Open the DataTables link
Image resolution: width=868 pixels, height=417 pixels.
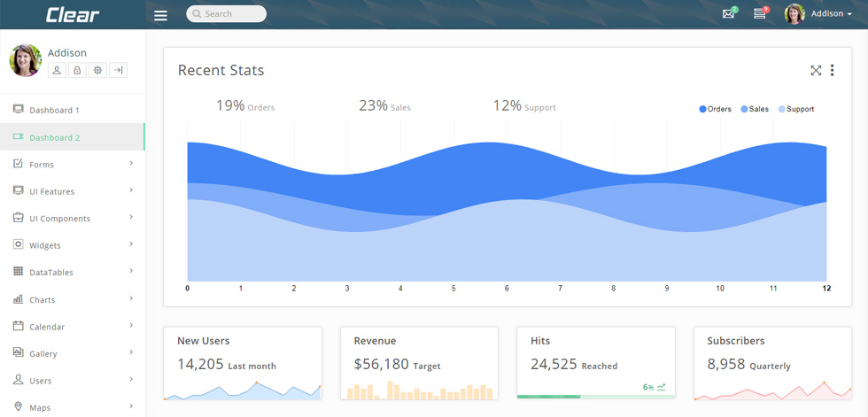(x=51, y=272)
